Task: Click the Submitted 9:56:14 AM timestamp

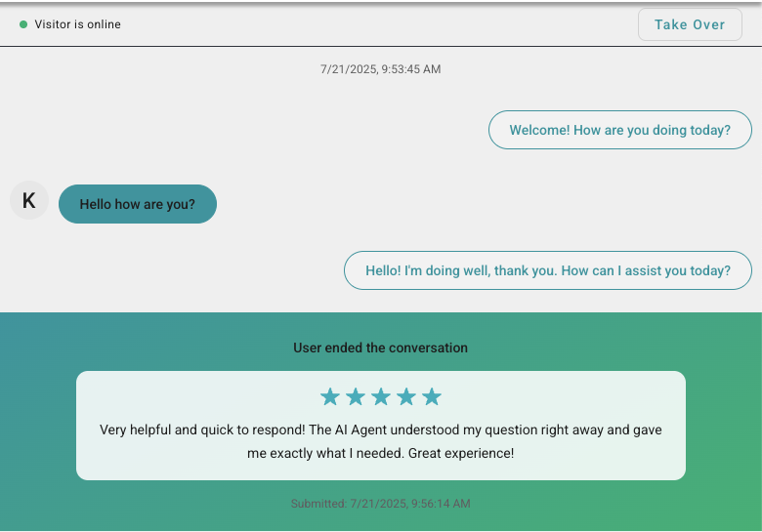Action: pyautogui.click(x=381, y=504)
